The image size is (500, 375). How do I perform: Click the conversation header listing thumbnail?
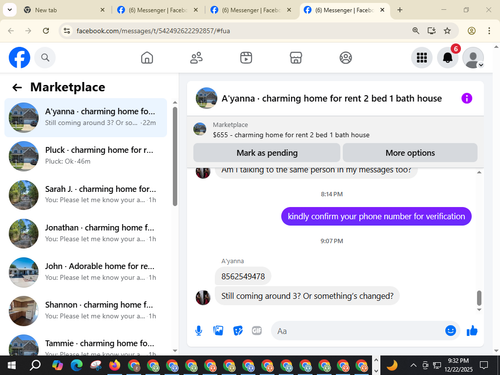pyautogui.click(x=207, y=98)
